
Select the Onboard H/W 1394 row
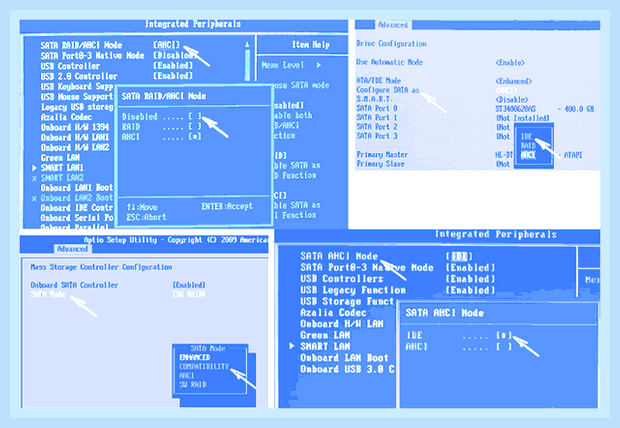[75, 127]
